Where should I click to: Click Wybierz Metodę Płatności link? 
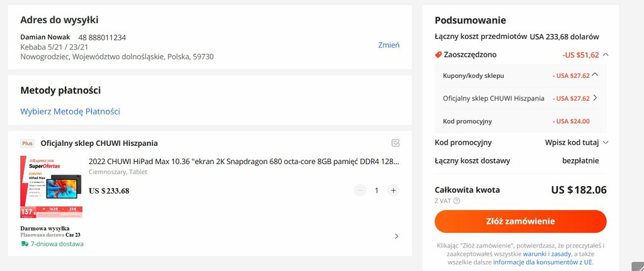pyautogui.click(x=70, y=111)
